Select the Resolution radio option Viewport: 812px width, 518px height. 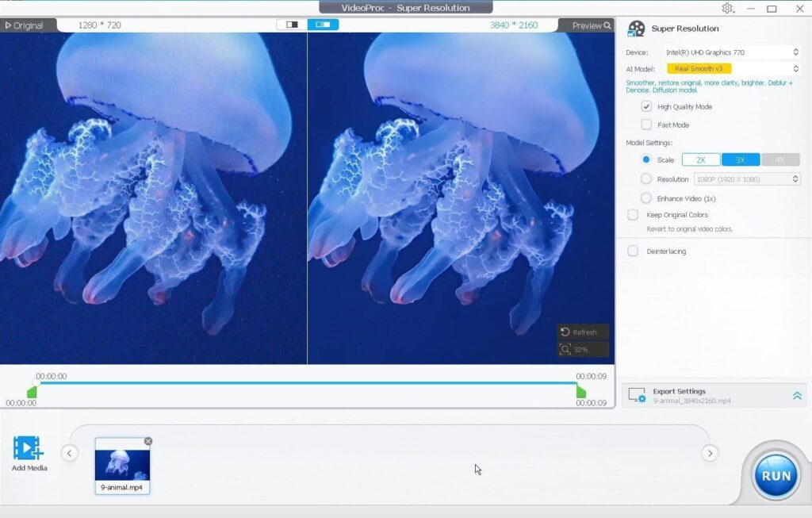click(645, 178)
